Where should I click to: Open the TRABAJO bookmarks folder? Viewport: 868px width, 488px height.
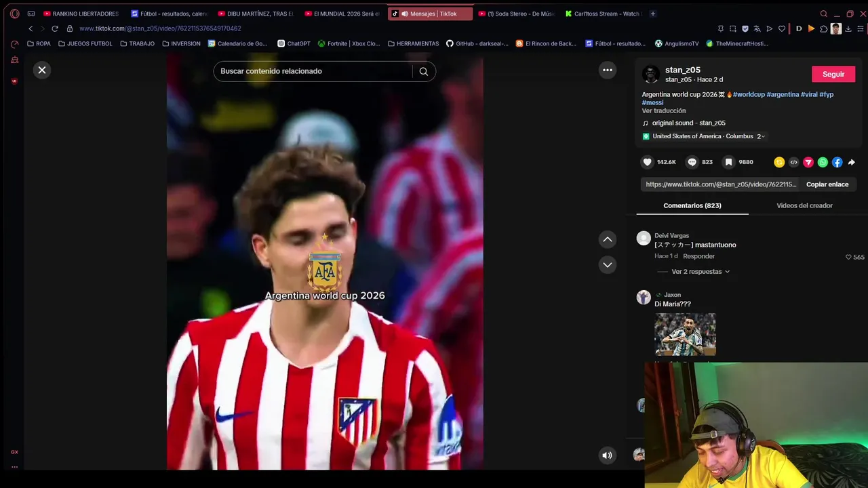pyautogui.click(x=137, y=43)
